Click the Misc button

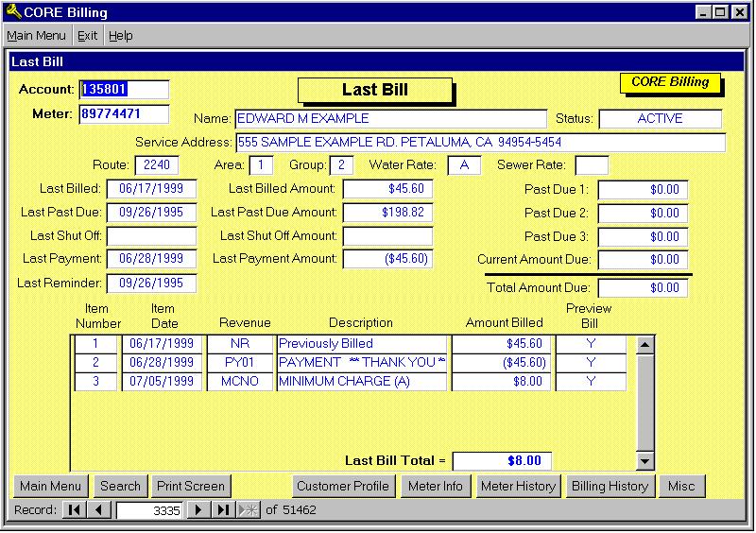[681, 486]
